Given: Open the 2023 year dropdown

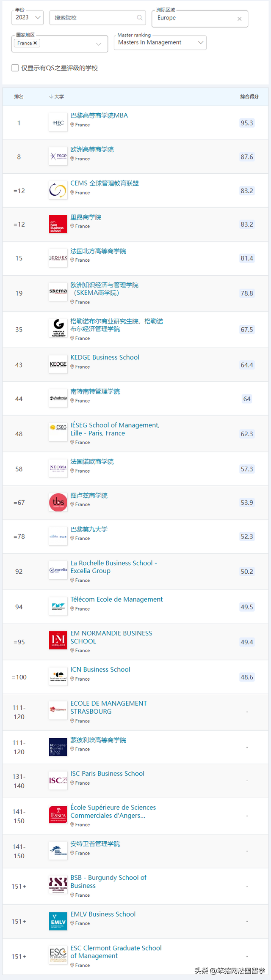Looking at the screenshot, I should point(28,17).
